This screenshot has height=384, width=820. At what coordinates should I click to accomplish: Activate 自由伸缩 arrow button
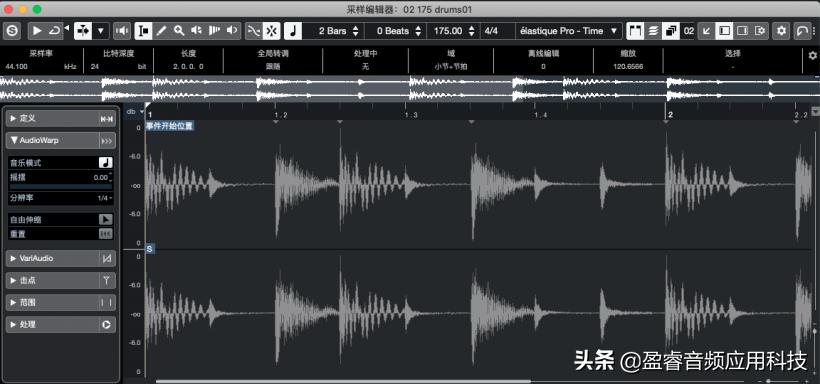click(106, 220)
